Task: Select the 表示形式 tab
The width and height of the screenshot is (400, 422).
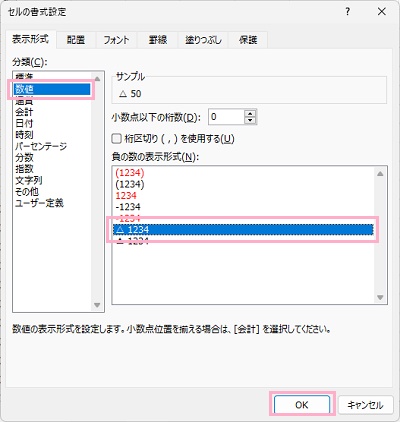Action: click(30, 39)
